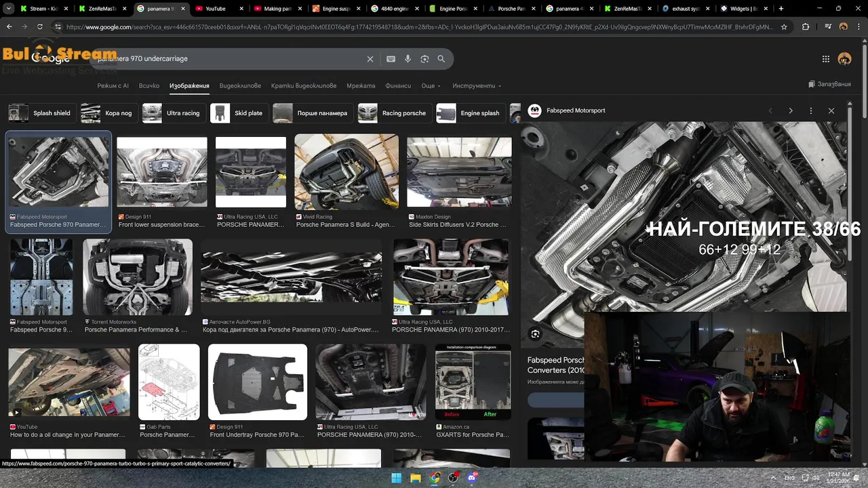Viewport: 868px width, 488px height.
Task: Switch to the 4840 engine browser tab
Action: tap(395, 9)
